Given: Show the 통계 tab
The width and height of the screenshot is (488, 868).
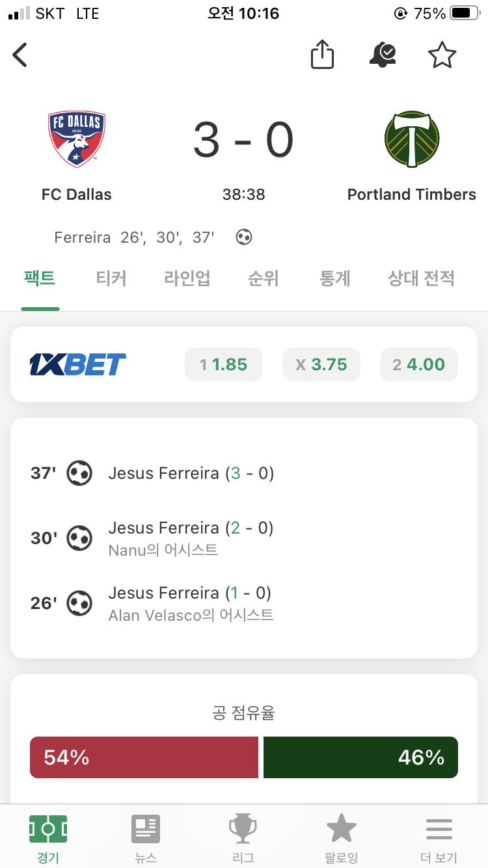Looking at the screenshot, I should point(335,279).
